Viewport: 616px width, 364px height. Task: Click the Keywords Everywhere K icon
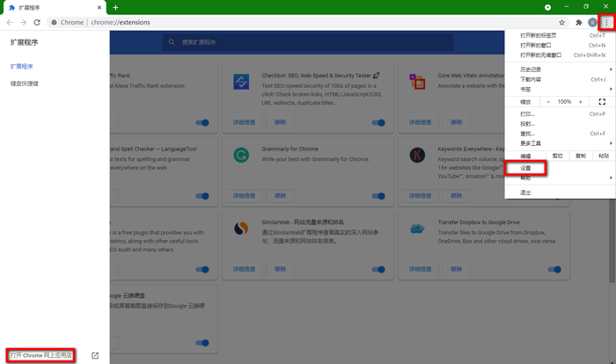click(x=417, y=155)
